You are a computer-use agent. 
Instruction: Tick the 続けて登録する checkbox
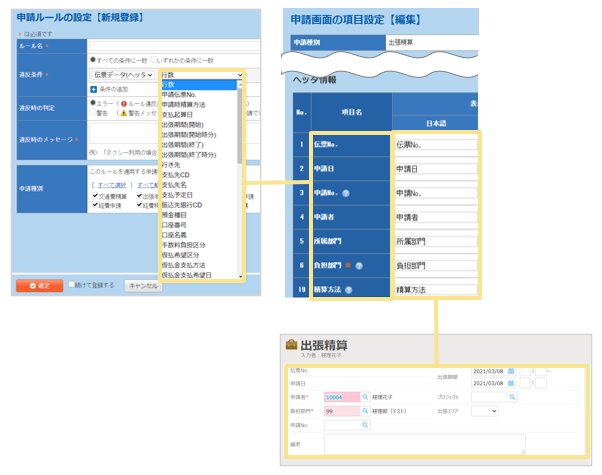point(72,285)
